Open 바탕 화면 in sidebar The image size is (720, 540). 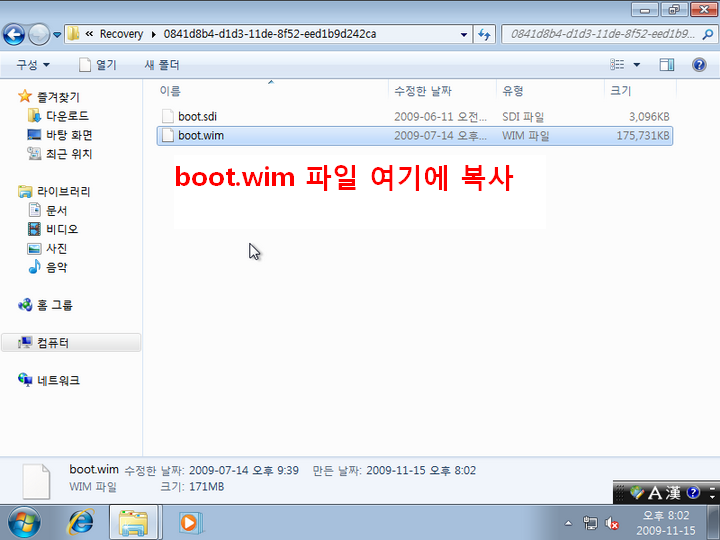click(69, 135)
